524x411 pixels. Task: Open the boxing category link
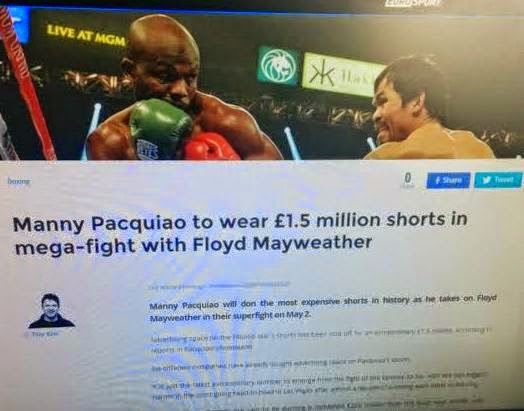pyautogui.click(x=18, y=181)
